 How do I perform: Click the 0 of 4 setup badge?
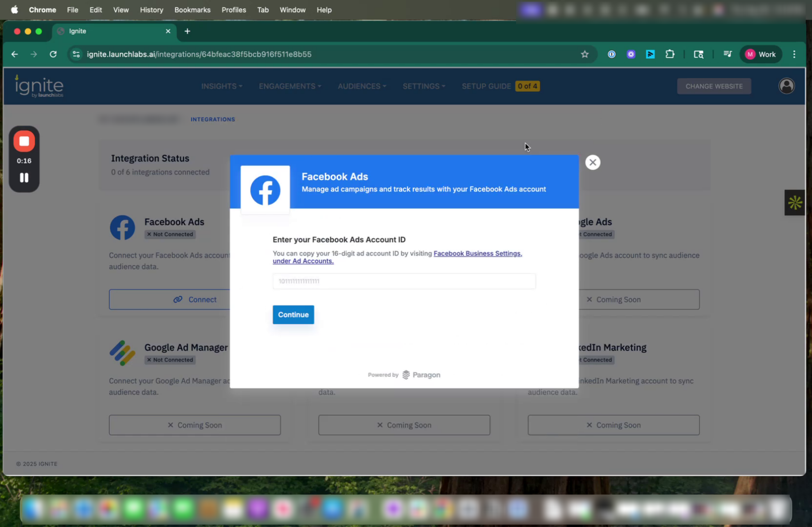click(x=527, y=86)
